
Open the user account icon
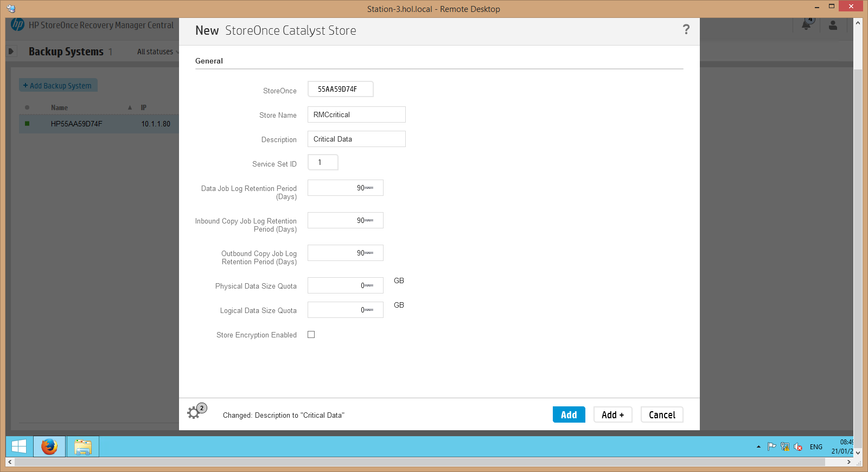pos(833,25)
